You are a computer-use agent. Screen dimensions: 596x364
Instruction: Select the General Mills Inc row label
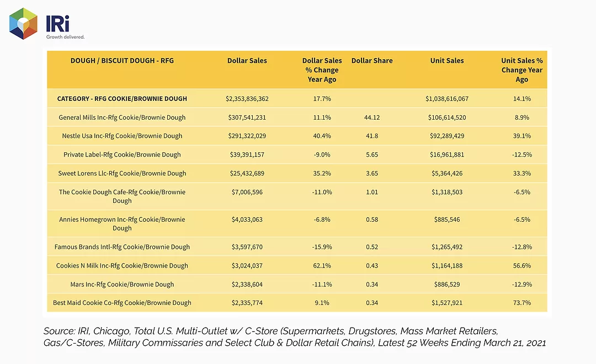(x=122, y=117)
